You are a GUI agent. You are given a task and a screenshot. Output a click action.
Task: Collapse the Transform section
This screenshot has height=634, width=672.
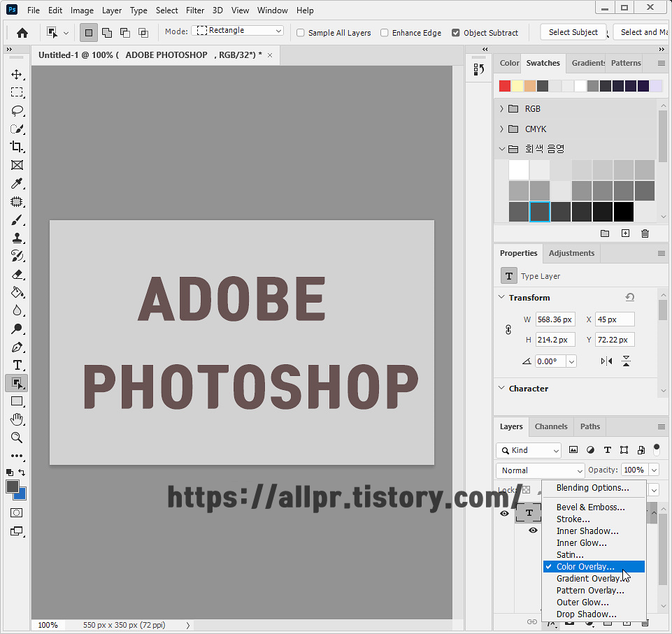click(x=501, y=297)
